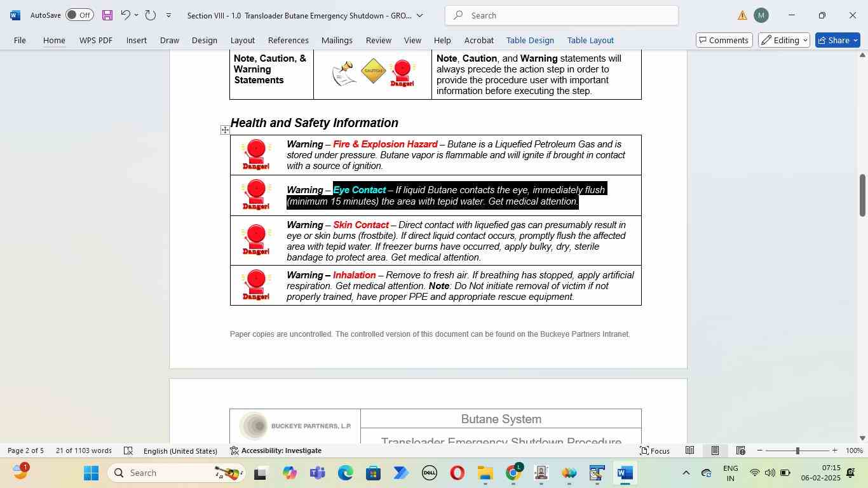Toggle the AutoSave switch

tap(79, 15)
